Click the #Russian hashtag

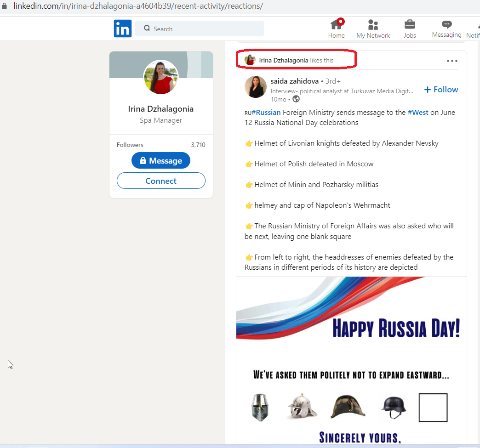pyautogui.click(x=266, y=112)
